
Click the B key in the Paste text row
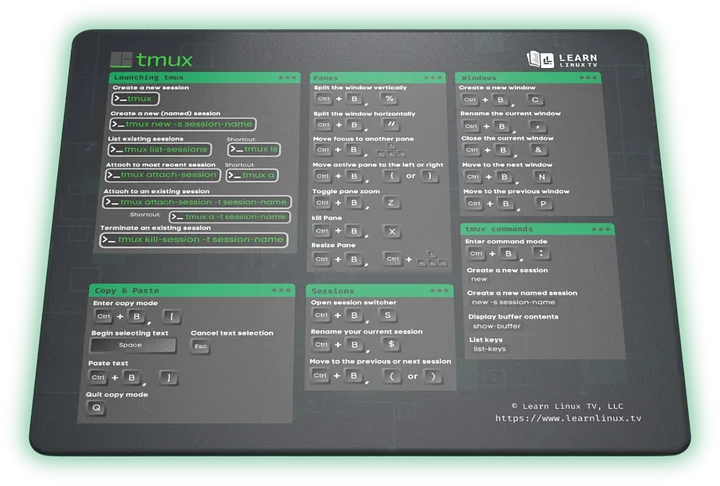[132, 378]
